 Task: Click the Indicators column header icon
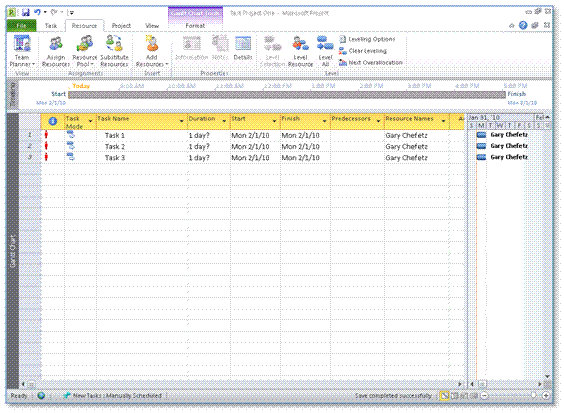(x=53, y=122)
